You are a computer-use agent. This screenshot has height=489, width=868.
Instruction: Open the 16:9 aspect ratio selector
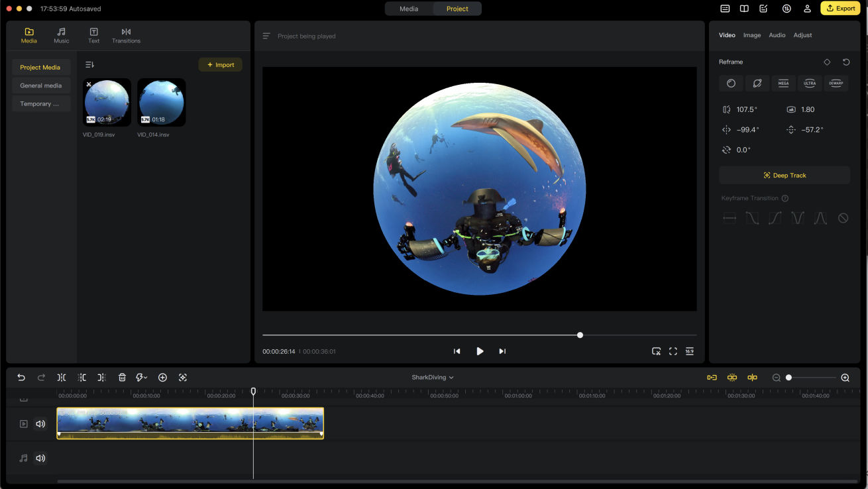[690, 351]
